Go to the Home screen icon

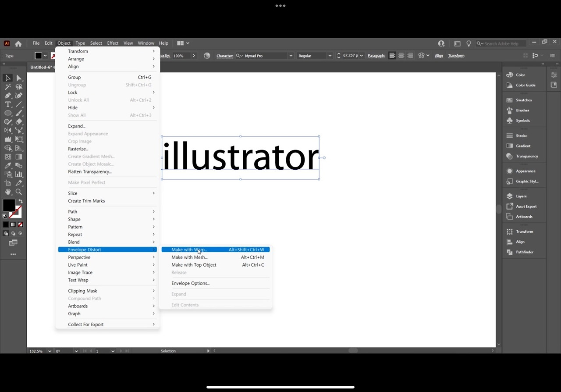pos(18,43)
